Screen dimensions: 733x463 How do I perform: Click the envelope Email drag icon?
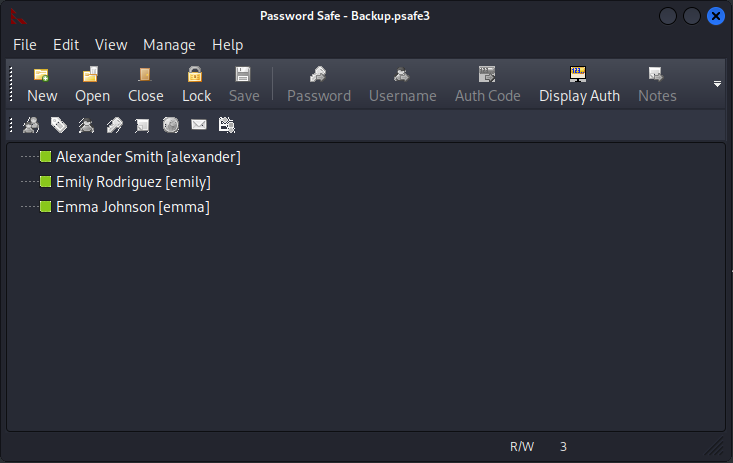pos(199,124)
